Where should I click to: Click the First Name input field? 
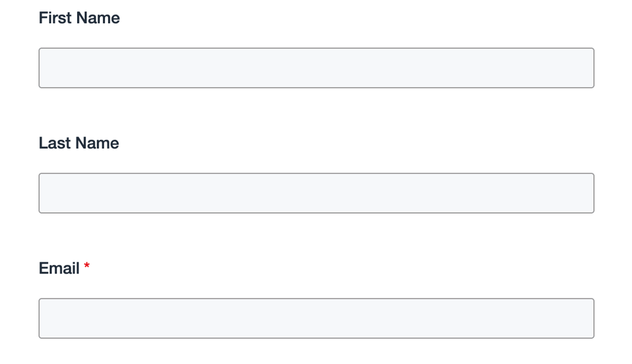click(316, 68)
